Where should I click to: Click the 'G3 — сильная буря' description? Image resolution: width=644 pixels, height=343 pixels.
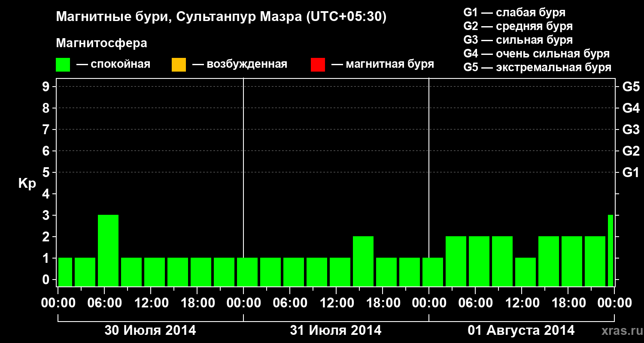click(x=518, y=39)
